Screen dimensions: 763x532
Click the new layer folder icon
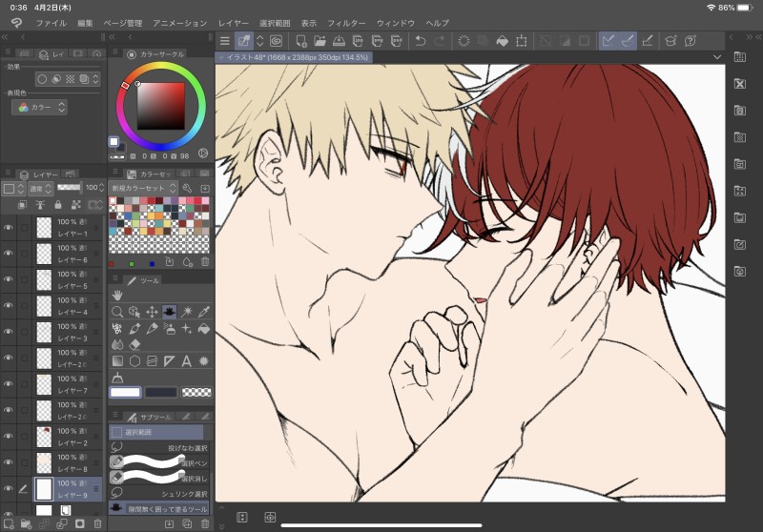coord(27,523)
